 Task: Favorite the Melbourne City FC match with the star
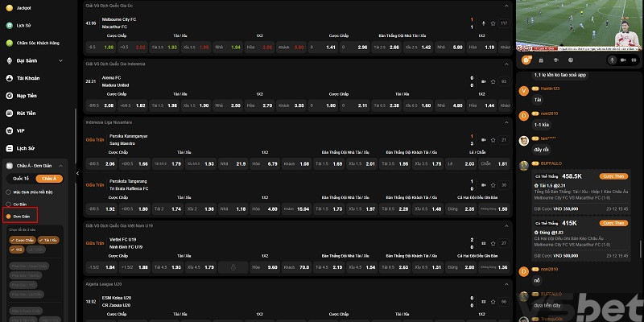pyautogui.click(x=494, y=23)
